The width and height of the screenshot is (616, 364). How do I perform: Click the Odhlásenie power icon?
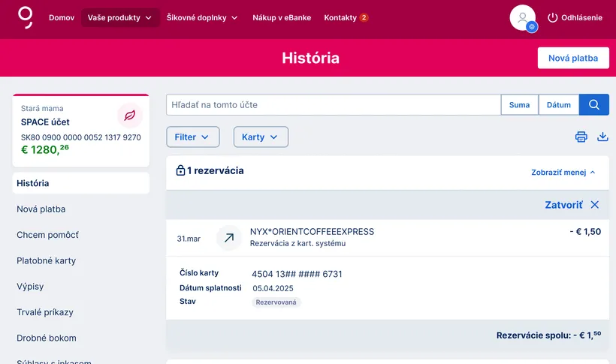[553, 17]
